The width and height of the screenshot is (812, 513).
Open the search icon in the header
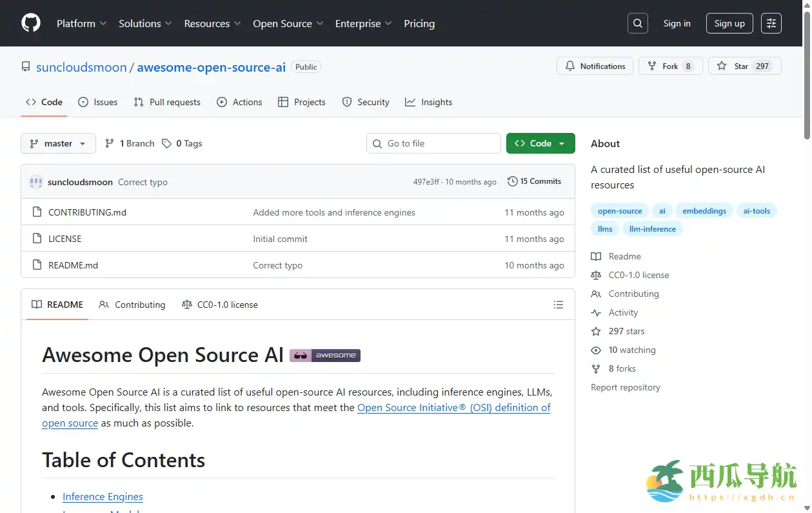[x=637, y=23]
